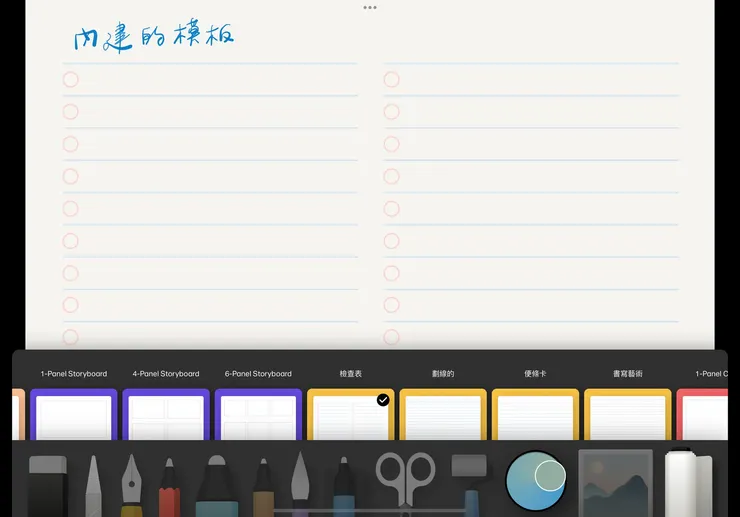This screenshot has height=517, width=740.
Task: Activate the Scissors cut tool
Action: point(405,484)
